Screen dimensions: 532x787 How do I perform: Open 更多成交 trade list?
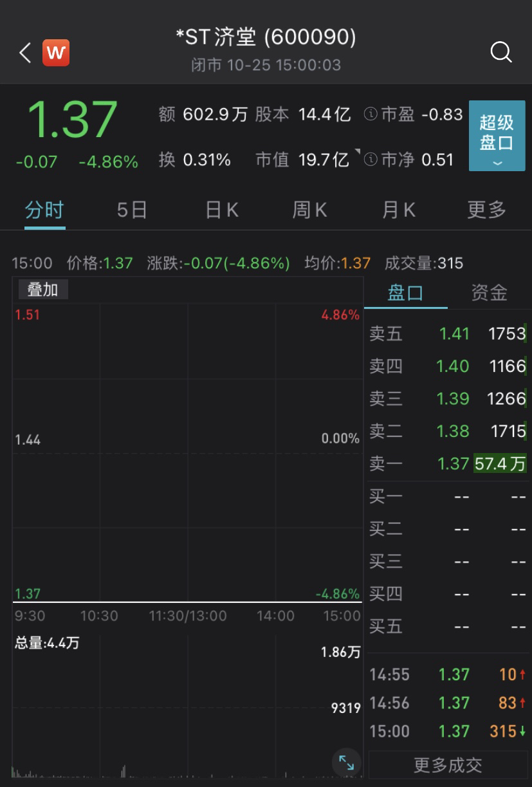448,764
